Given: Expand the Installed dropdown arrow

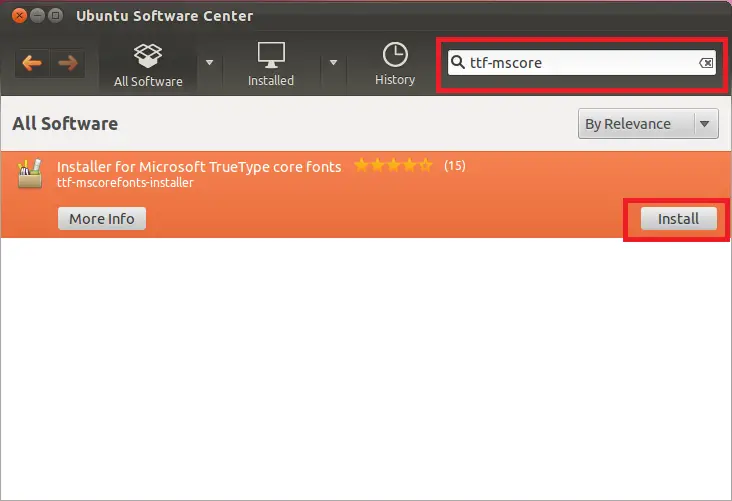Looking at the screenshot, I should (x=333, y=62).
